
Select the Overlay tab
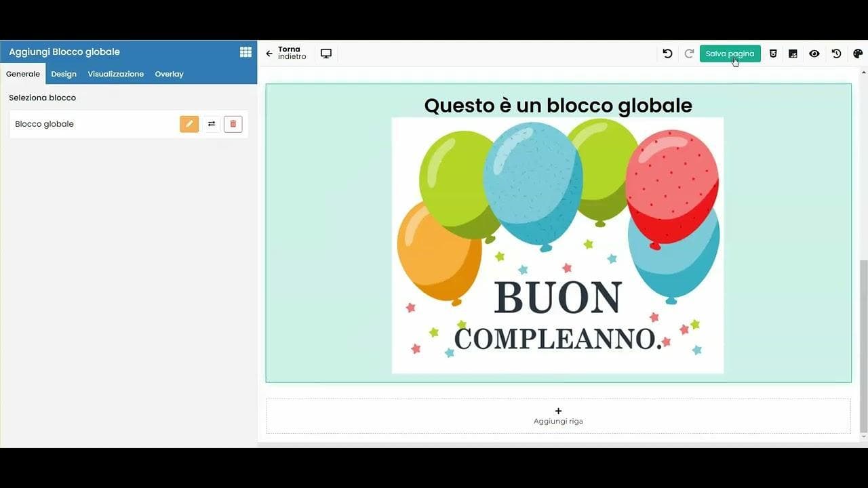click(x=169, y=74)
